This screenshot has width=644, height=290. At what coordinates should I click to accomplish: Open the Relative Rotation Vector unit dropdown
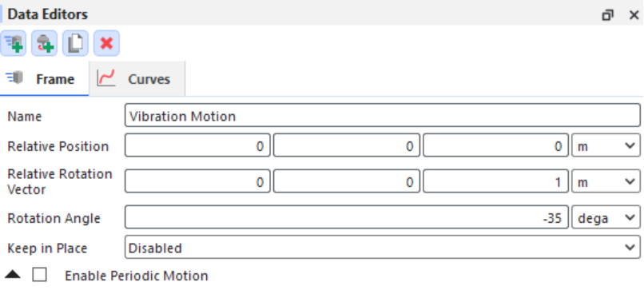(606, 181)
